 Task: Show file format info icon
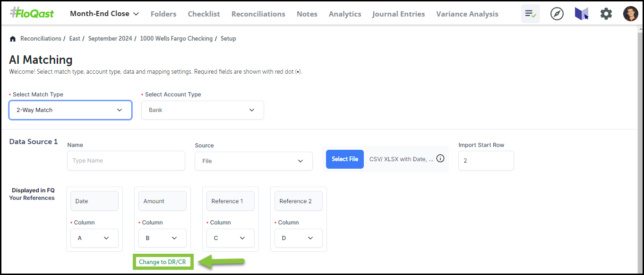(x=440, y=159)
